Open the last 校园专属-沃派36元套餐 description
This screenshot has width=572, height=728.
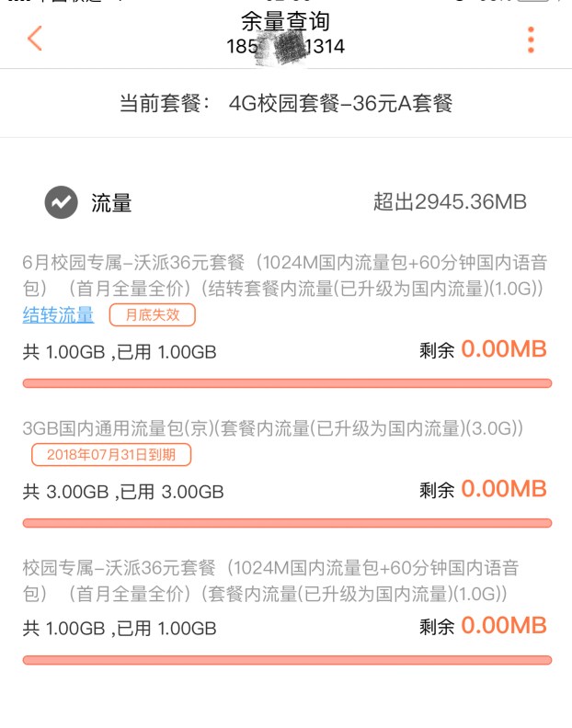tap(271, 580)
